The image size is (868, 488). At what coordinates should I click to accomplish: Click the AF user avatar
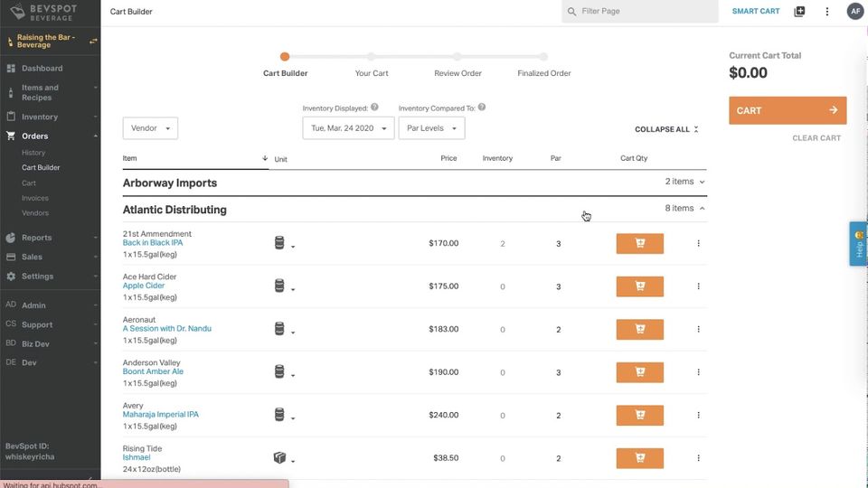[x=854, y=12]
